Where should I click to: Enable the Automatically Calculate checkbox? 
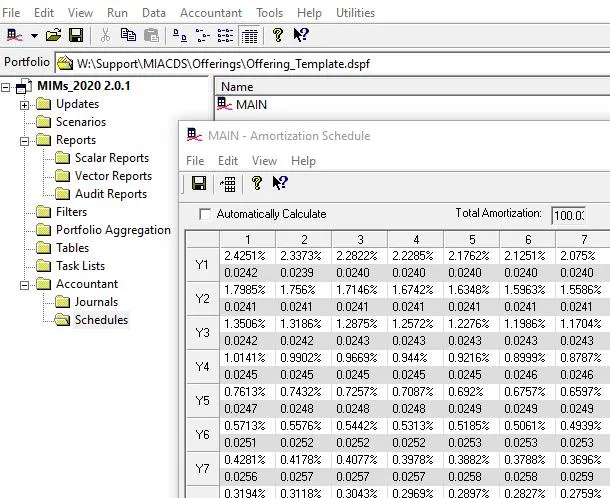point(205,214)
